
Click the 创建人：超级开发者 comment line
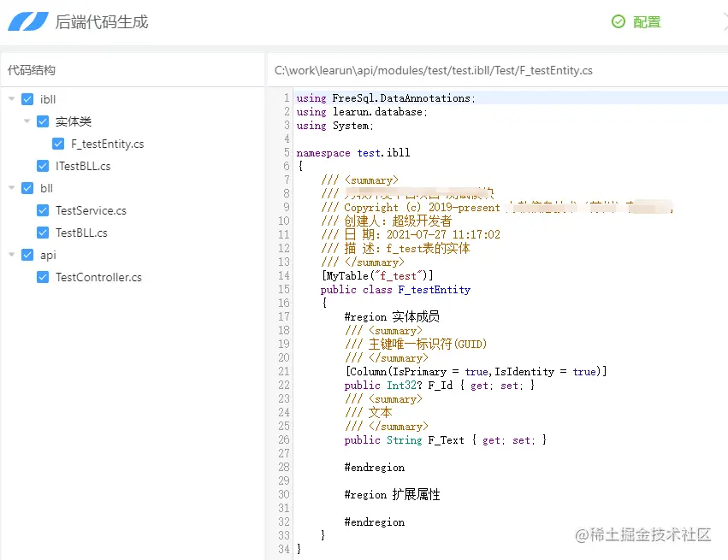387,221
